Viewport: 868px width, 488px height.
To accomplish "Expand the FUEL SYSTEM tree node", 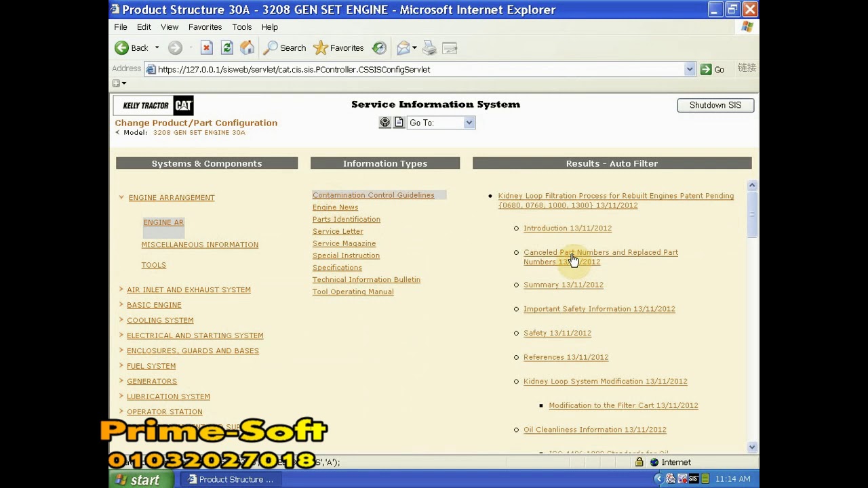I will point(121,366).
